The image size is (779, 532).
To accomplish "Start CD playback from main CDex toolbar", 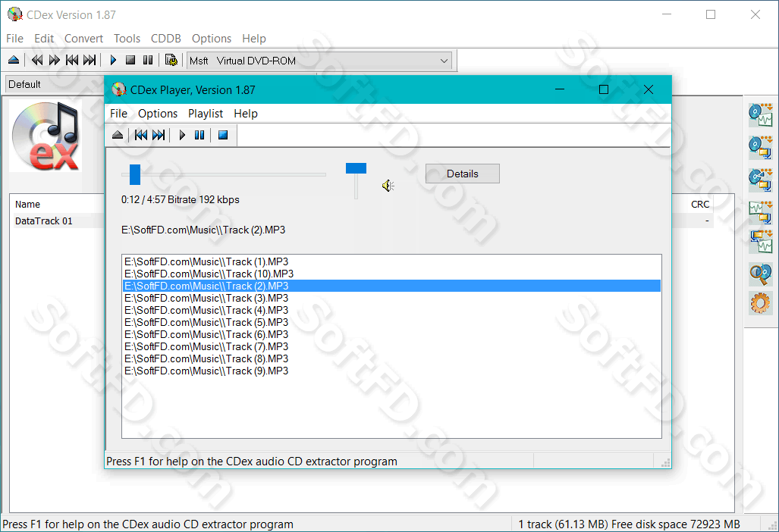I will (x=113, y=61).
